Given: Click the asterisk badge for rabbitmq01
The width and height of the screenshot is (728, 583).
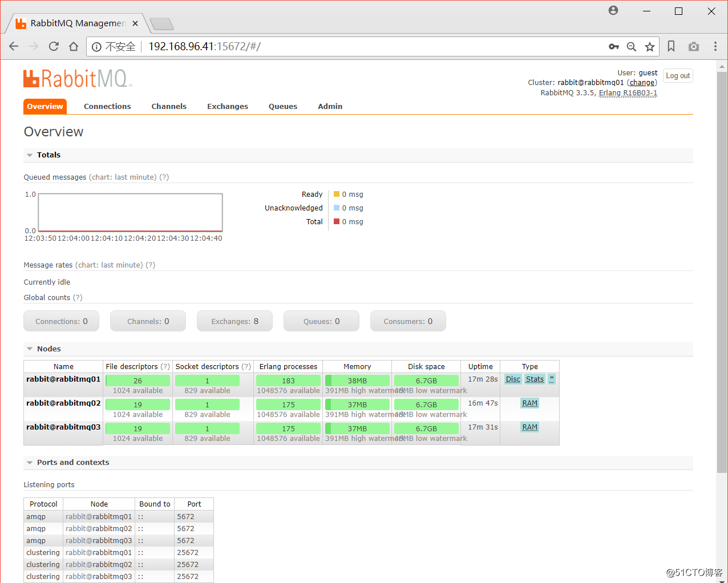Looking at the screenshot, I should pos(552,379).
